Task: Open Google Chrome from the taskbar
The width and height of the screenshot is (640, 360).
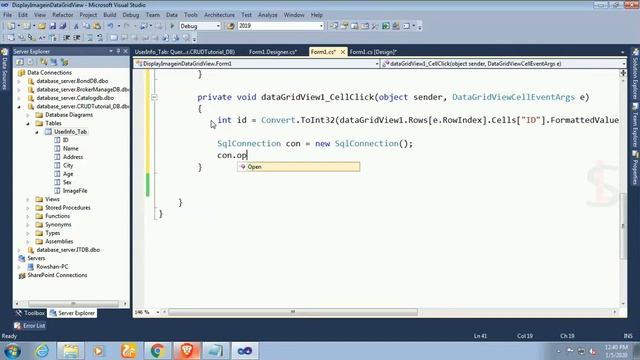Action: pos(157,351)
